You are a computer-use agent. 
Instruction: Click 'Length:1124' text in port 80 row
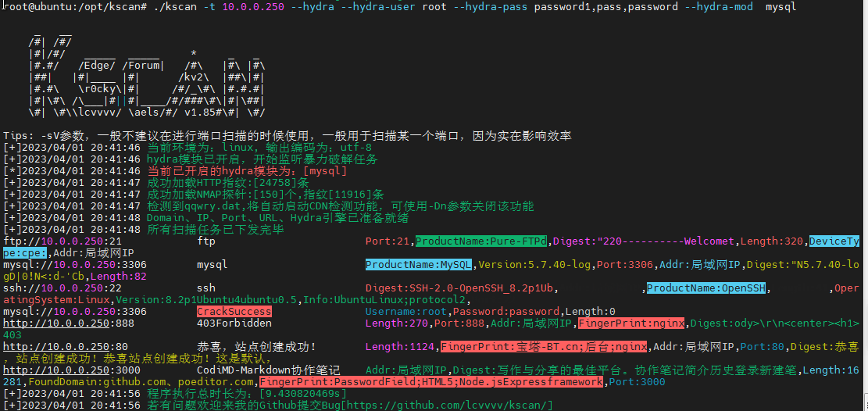tap(398, 347)
